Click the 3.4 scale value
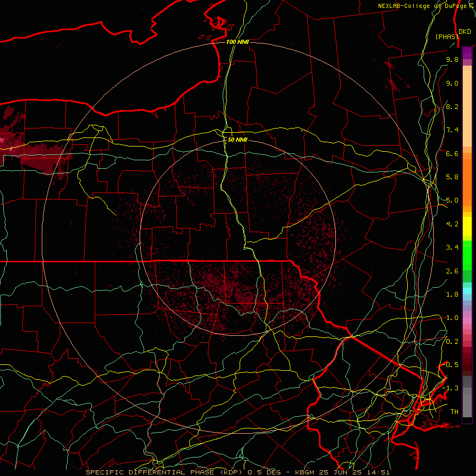476x476 pixels. 452,248
